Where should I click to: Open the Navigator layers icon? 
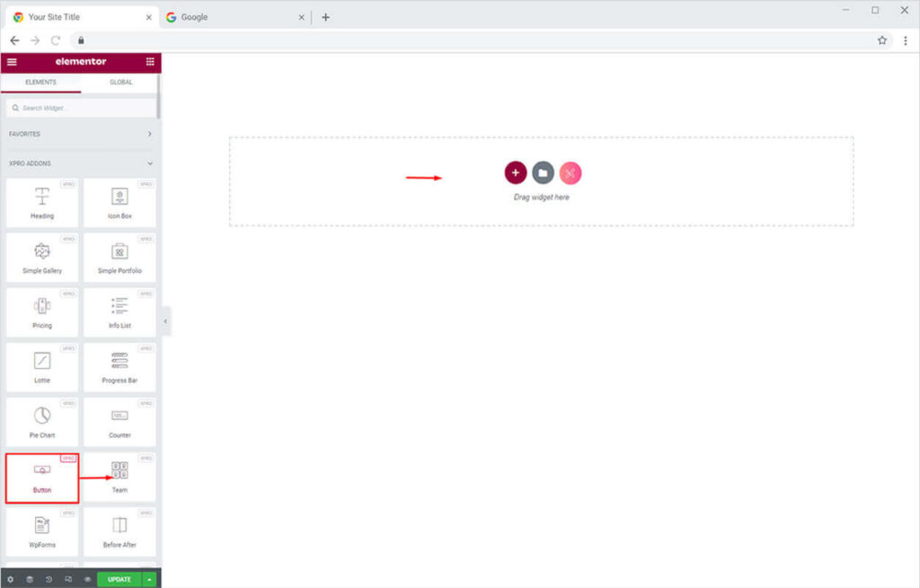[x=30, y=579]
